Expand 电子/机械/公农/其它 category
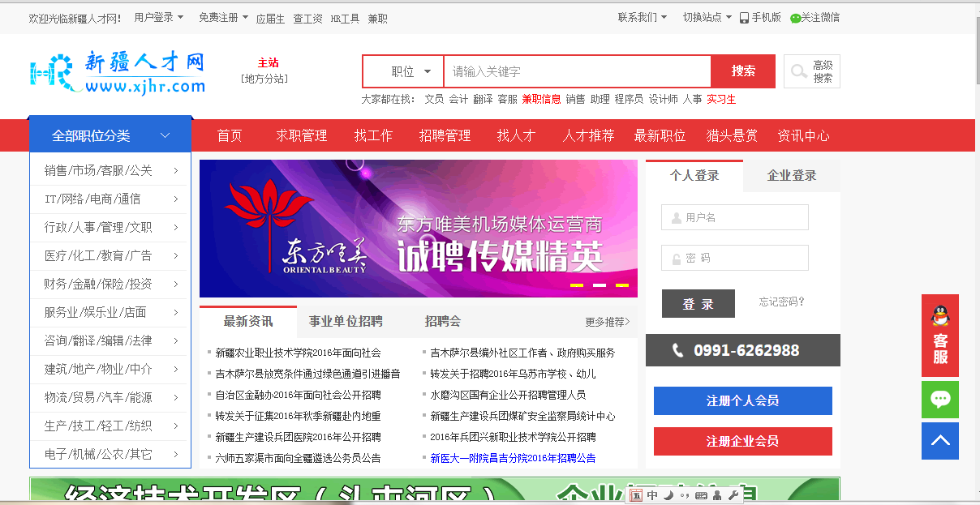The image size is (980, 505). point(111,454)
